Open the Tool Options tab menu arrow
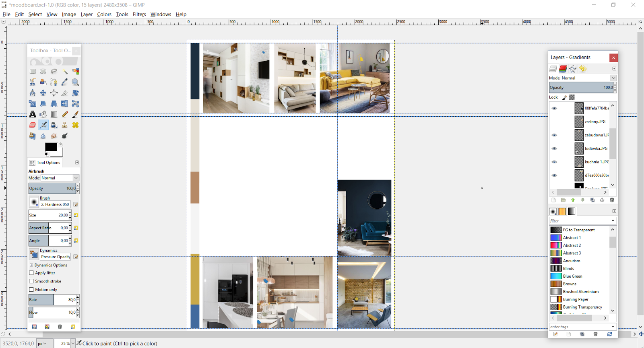 point(77,163)
